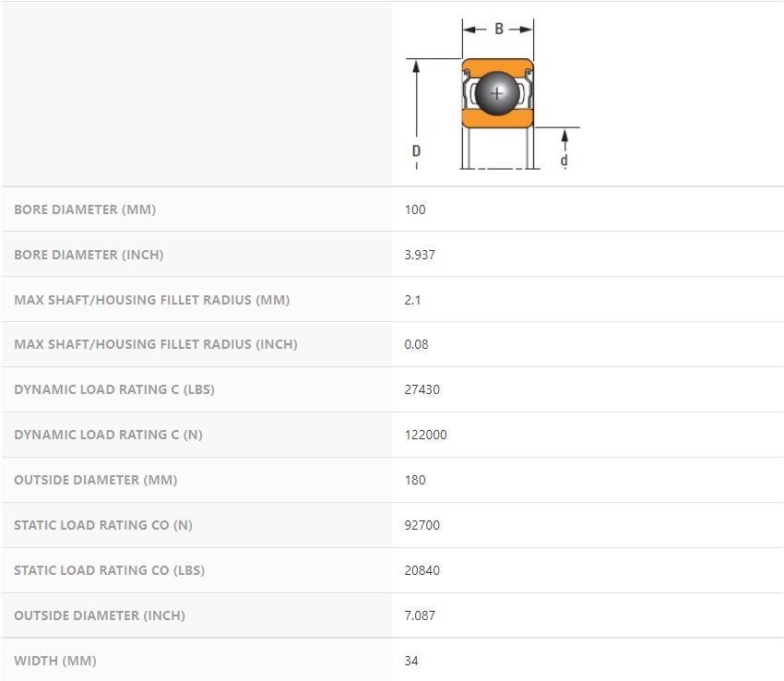
Task: Click the dynamic load value 27430
Action: (422, 389)
